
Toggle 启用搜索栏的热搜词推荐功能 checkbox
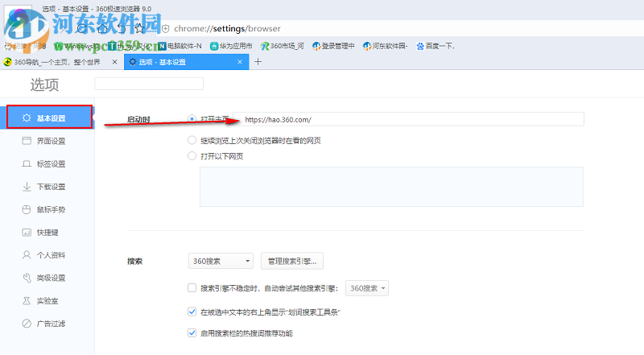[x=192, y=332]
